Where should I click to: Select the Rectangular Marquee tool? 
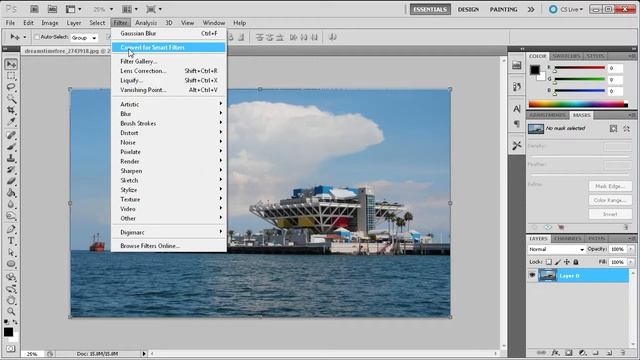[x=11, y=76]
